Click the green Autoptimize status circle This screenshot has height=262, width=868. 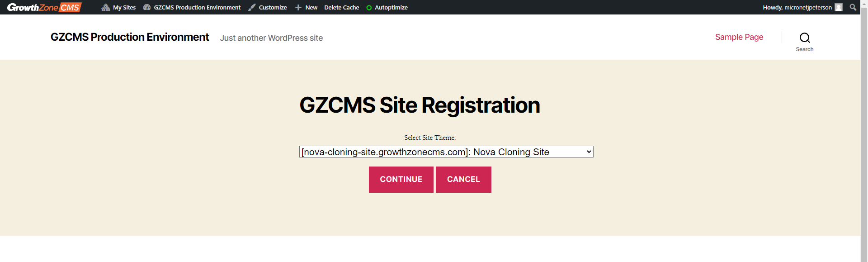tap(369, 8)
